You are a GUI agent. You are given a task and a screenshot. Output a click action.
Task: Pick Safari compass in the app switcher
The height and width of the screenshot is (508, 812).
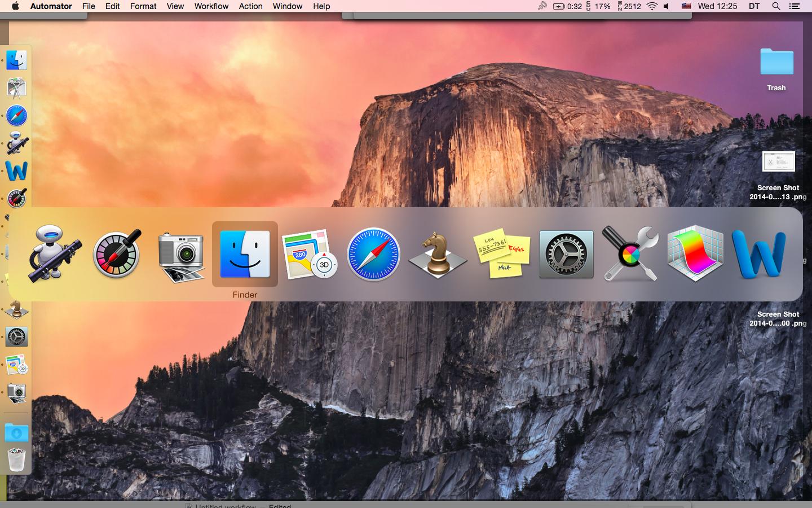(x=373, y=254)
